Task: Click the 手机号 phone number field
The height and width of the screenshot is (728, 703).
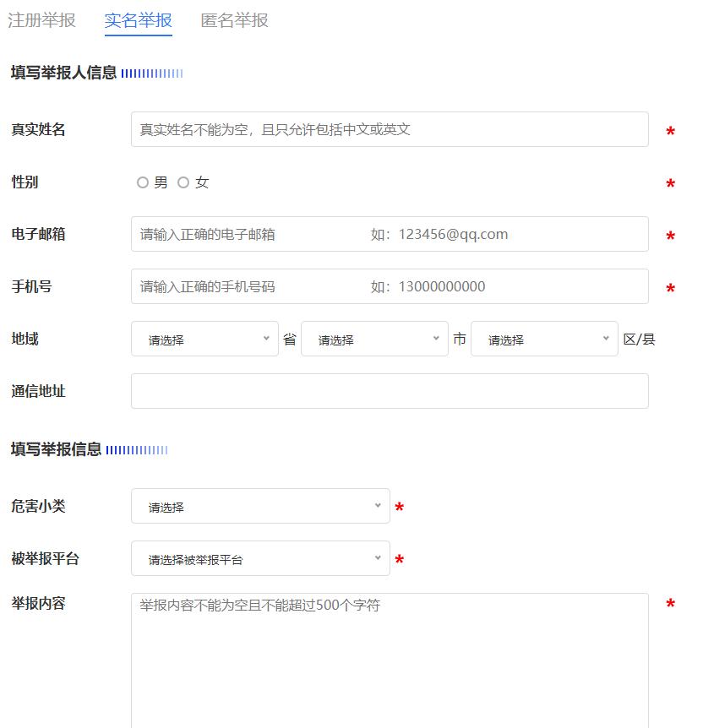Action: (x=390, y=286)
